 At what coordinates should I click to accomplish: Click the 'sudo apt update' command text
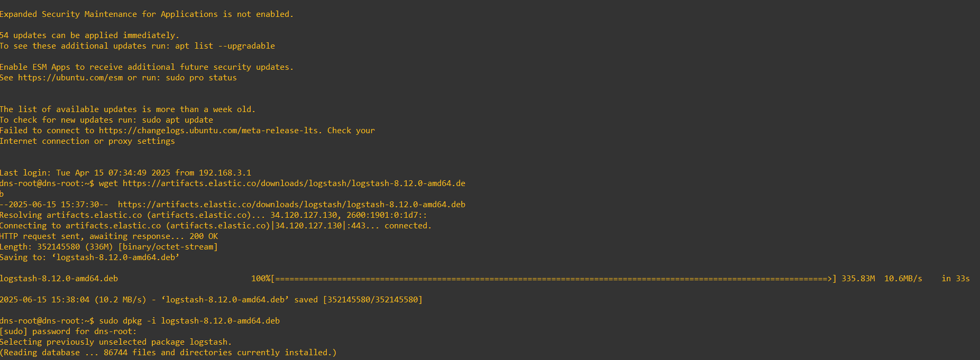pos(177,120)
